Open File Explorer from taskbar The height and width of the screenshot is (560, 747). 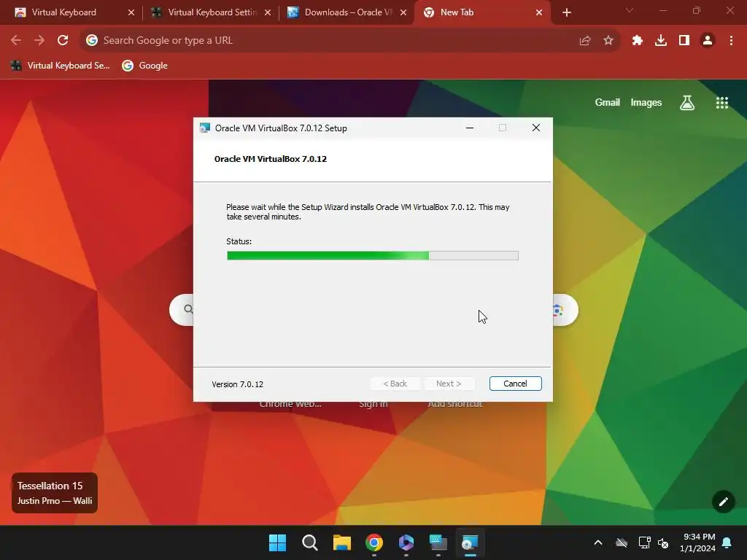[341, 542]
